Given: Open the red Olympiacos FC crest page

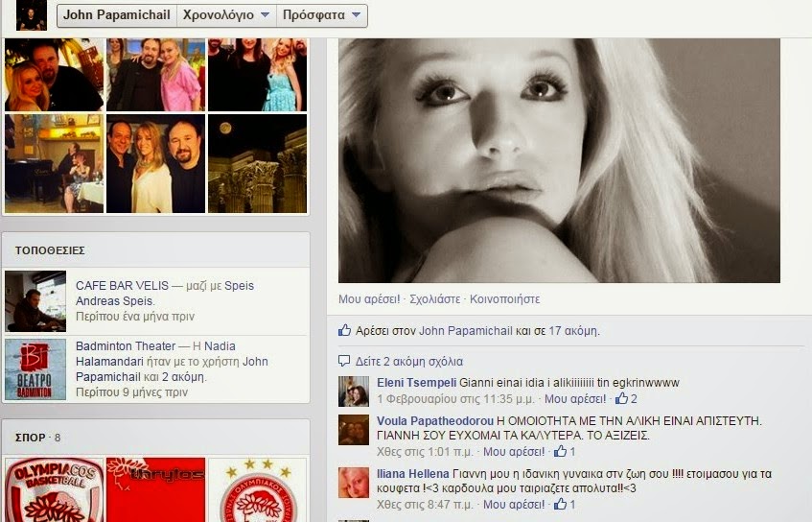Looking at the screenshot, I should click(x=258, y=489).
